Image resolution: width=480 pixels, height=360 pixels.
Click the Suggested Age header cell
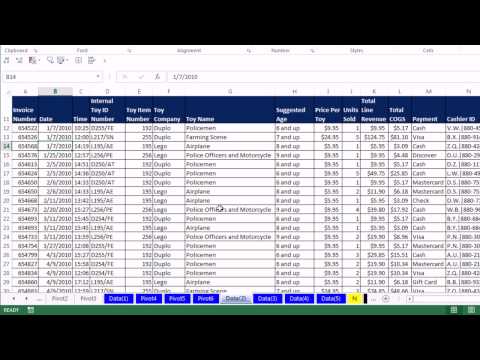pyautogui.click(x=294, y=110)
